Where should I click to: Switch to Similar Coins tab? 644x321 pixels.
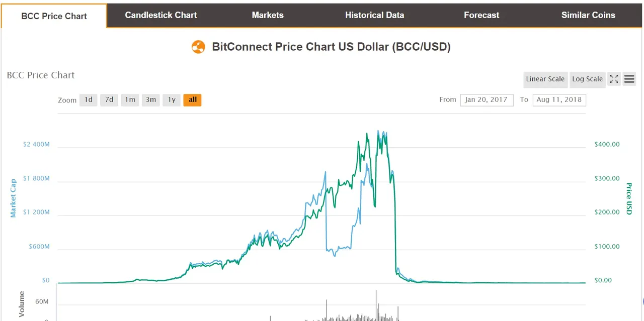pos(588,15)
